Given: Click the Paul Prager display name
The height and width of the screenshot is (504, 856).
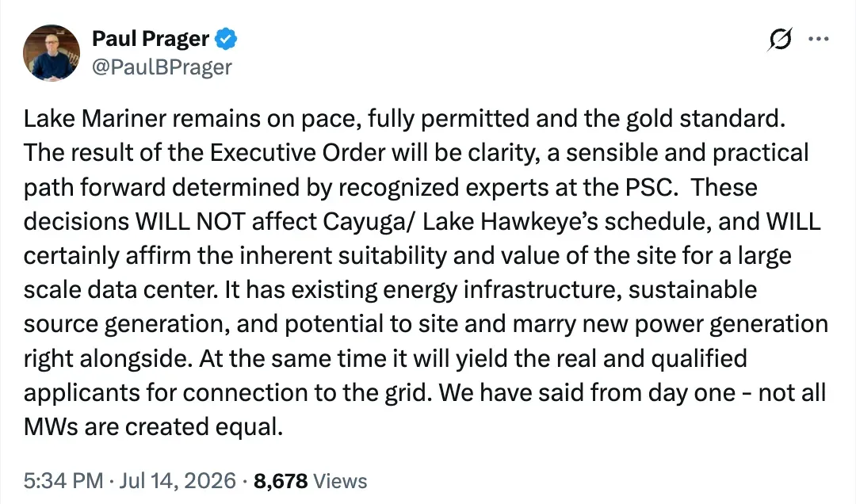Looking at the screenshot, I should (x=150, y=39).
